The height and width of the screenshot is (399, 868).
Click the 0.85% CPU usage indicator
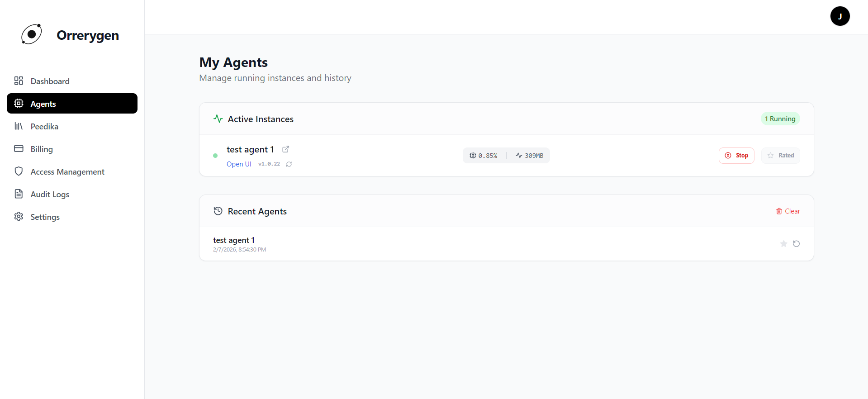(x=484, y=155)
